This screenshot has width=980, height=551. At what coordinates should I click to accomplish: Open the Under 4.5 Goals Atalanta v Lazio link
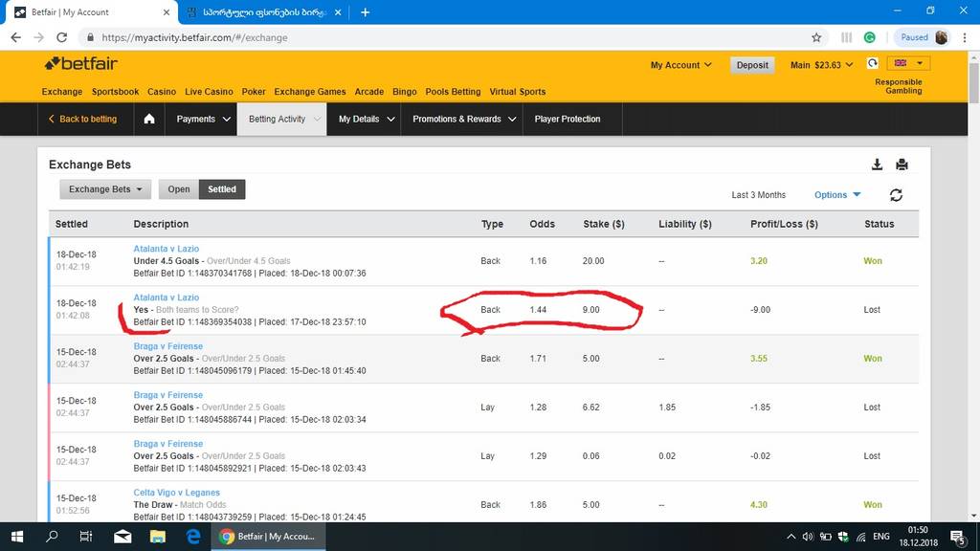pyautogui.click(x=166, y=249)
